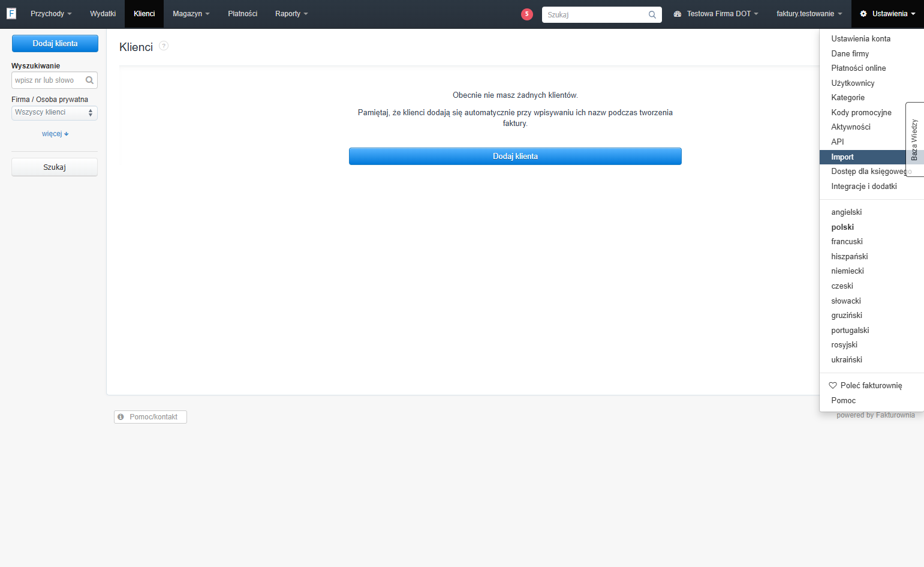Image resolution: width=924 pixels, height=567 pixels.
Task: Open the Baza Wiedzy side tab
Action: click(x=915, y=139)
